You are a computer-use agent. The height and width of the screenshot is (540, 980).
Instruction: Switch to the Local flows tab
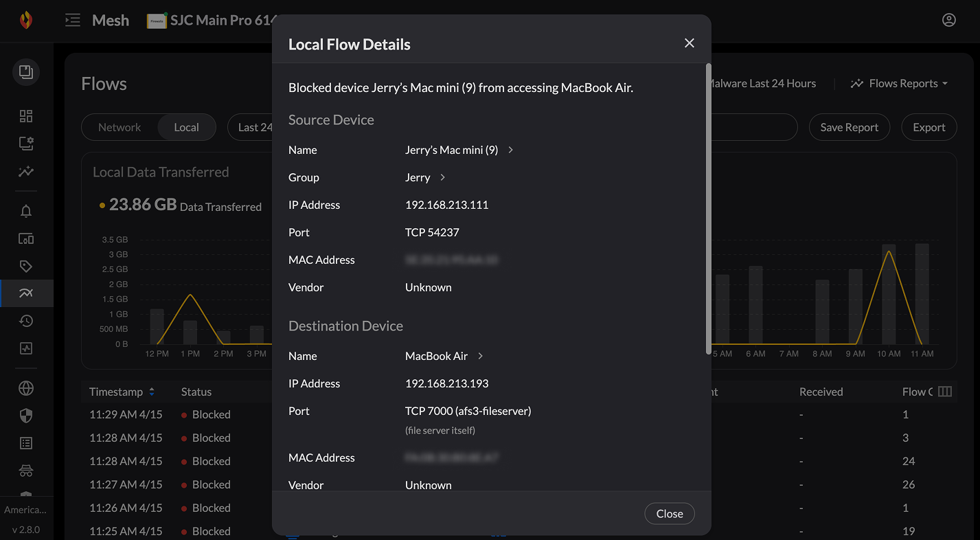[x=186, y=127]
